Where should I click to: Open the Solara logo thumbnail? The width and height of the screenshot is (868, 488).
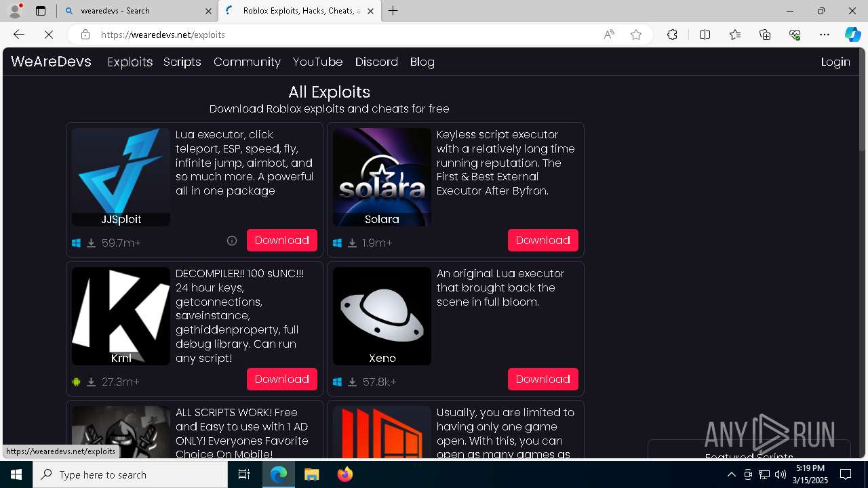coord(382,177)
